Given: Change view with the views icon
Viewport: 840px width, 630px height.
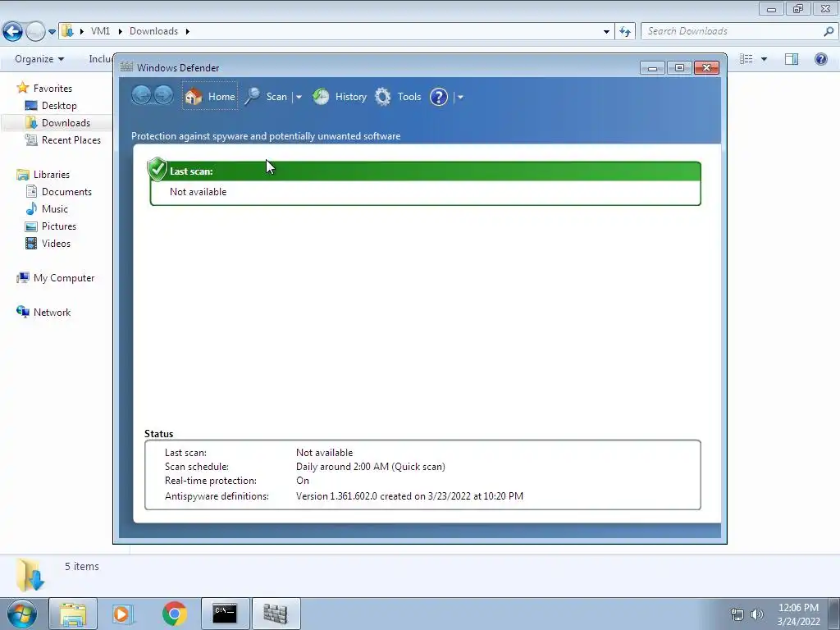Looking at the screenshot, I should point(746,59).
